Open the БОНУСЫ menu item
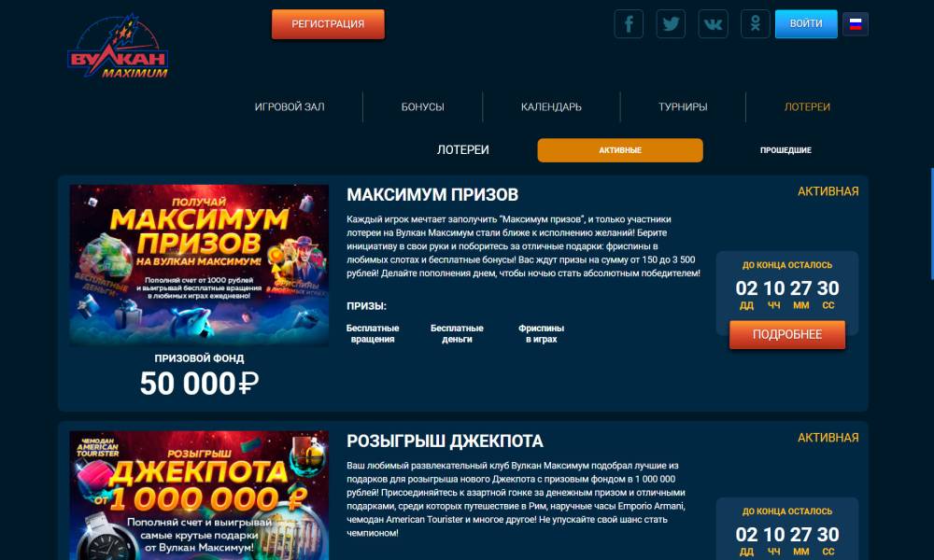The width and height of the screenshot is (934, 560). click(422, 107)
